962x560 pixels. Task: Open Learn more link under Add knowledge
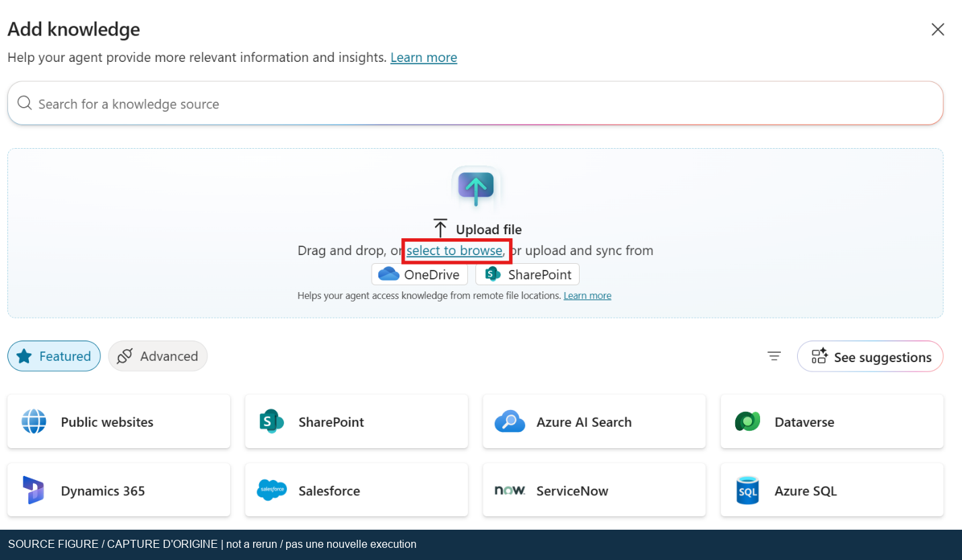423,57
